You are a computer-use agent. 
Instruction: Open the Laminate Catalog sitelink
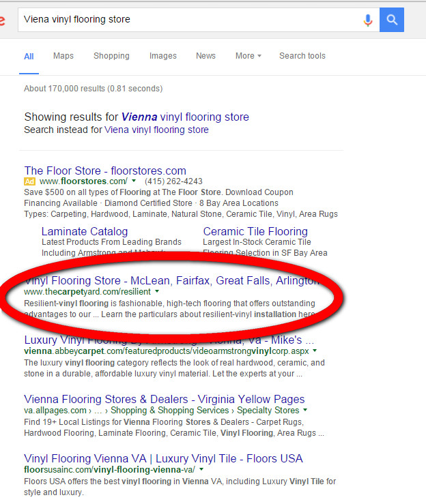85,231
